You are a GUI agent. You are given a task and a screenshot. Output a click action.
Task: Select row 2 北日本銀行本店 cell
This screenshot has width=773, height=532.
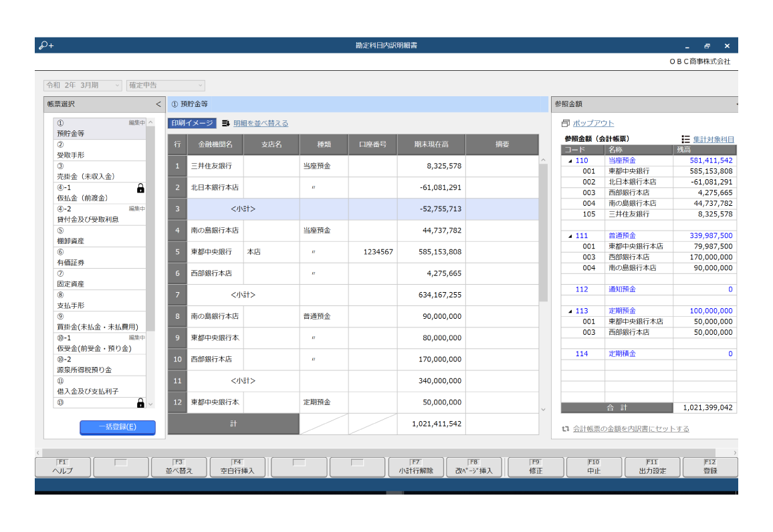click(x=215, y=188)
